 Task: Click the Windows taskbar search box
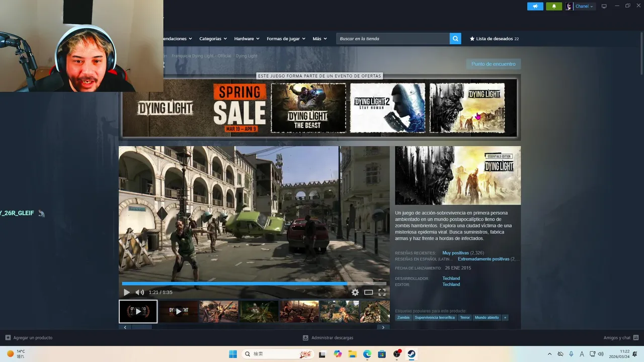pyautogui.click(x=278, y=354)
